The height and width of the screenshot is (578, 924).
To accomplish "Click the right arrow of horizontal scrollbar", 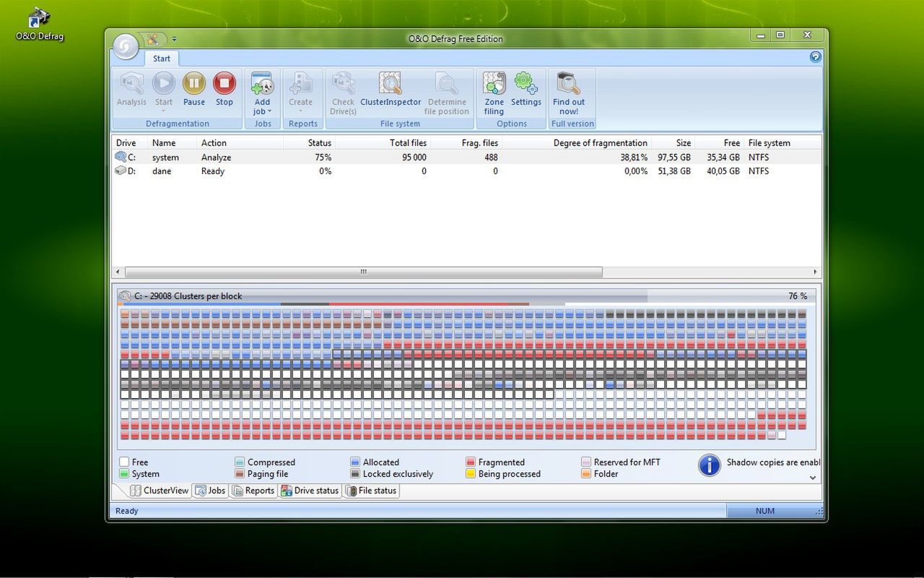I will [x=816, y=272].
